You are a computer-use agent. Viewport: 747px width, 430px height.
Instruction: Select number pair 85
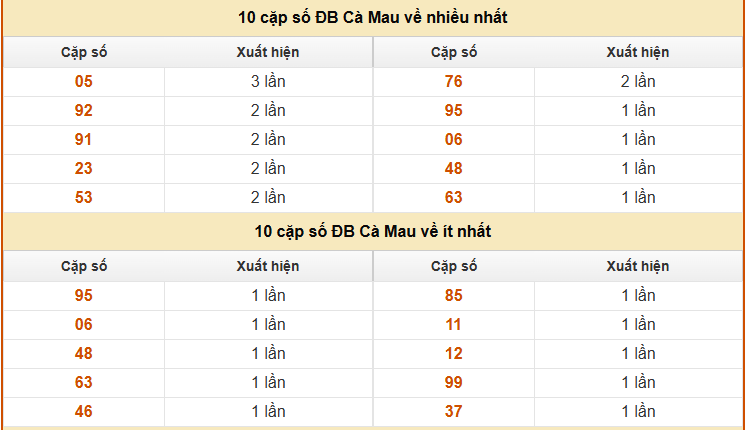[x=454, y=296]
